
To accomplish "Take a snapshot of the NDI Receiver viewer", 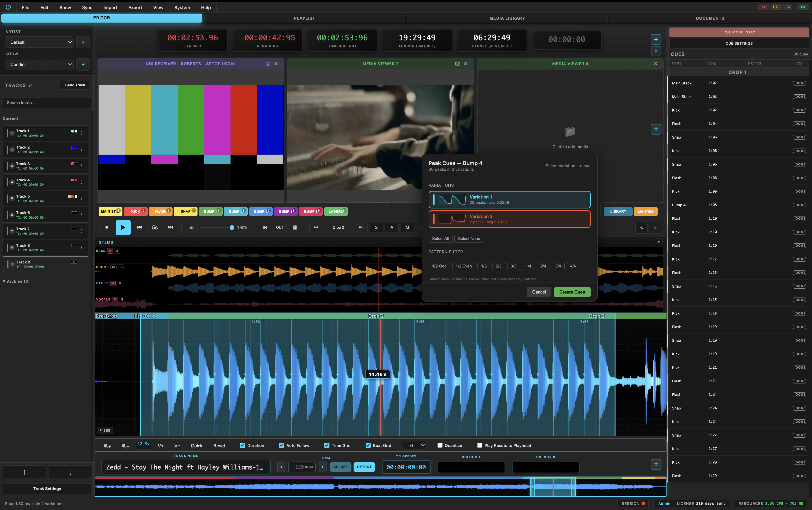I will coord(268,63).
